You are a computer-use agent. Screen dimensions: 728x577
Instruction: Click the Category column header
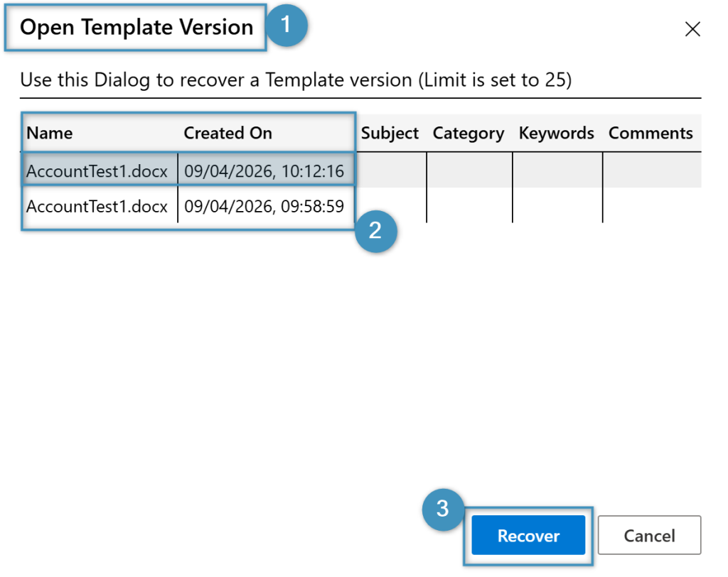(468, 133)
